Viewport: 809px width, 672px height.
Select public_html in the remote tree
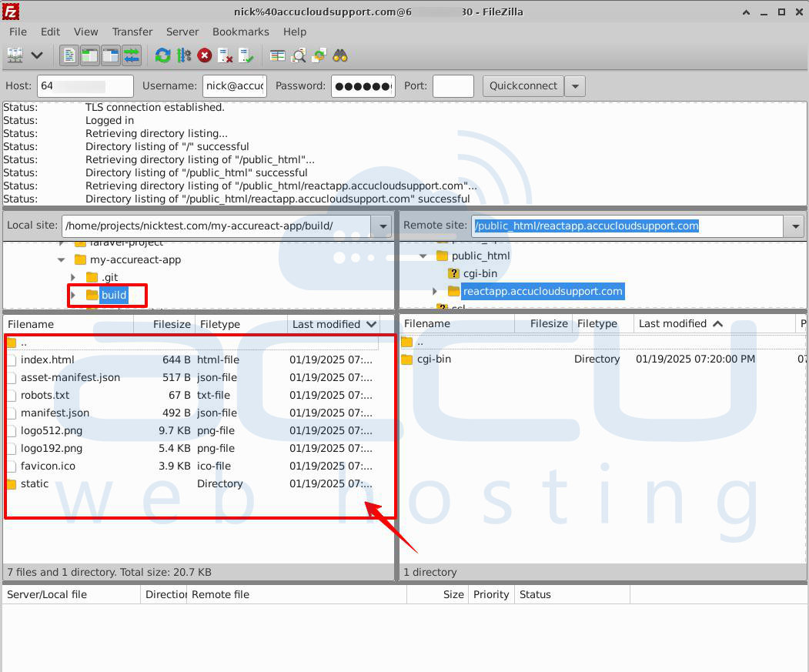coord(480,256)
